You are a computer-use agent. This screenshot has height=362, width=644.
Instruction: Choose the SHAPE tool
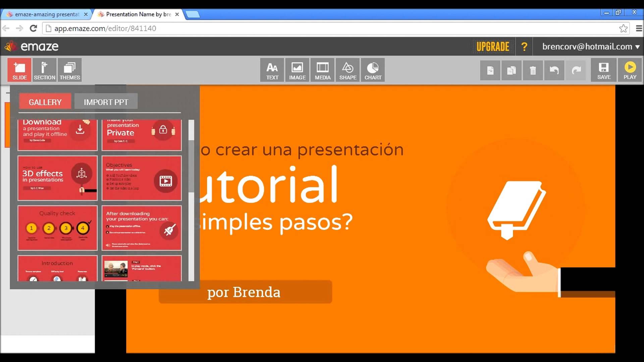point(347,70)
